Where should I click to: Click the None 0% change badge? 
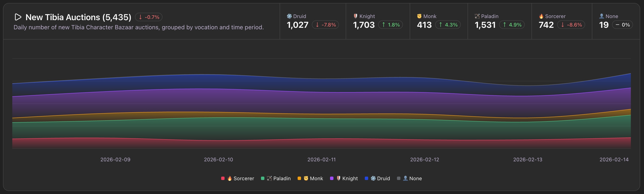623,25
